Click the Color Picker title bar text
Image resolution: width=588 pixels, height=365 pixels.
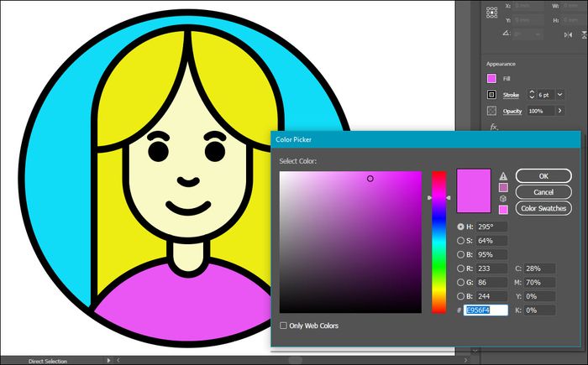[294, 139]
